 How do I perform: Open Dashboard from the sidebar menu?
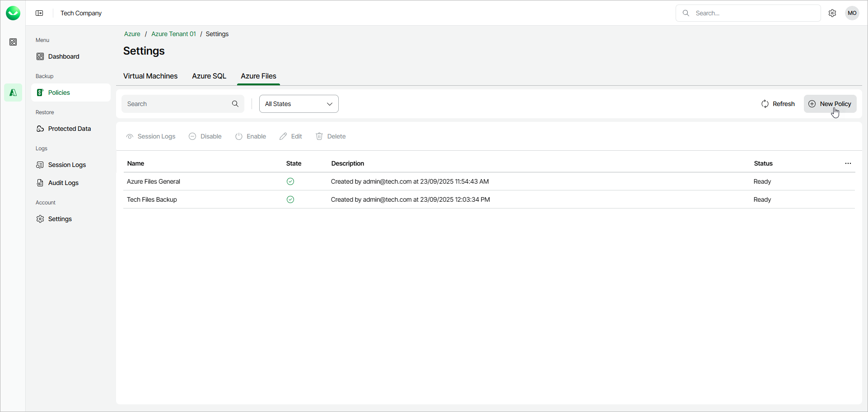(64, 56)
